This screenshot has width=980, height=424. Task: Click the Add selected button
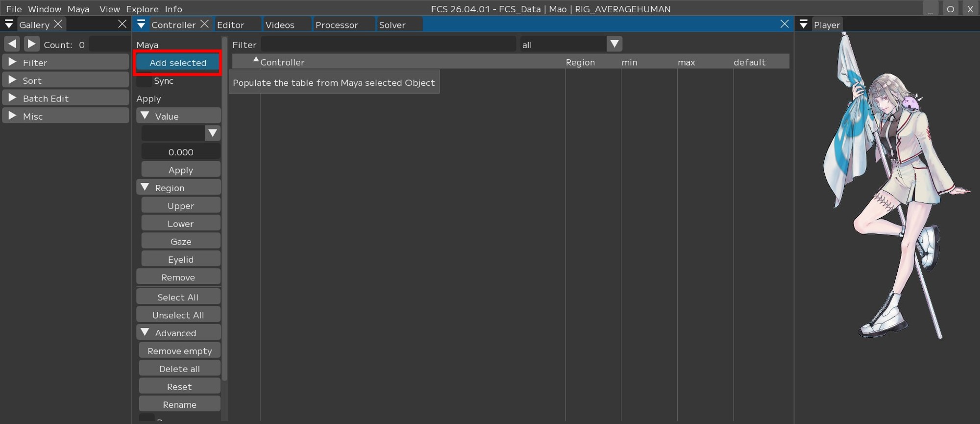178,63
